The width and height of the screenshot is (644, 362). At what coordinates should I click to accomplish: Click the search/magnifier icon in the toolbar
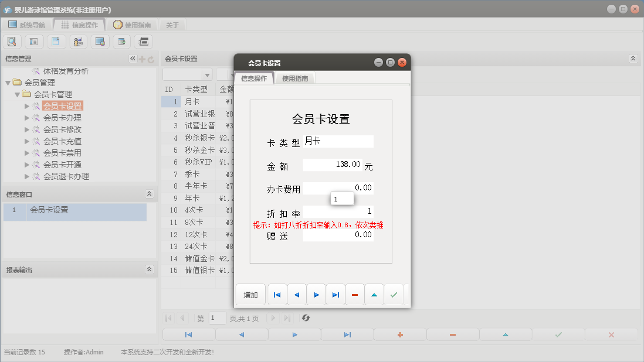[12, 41]
